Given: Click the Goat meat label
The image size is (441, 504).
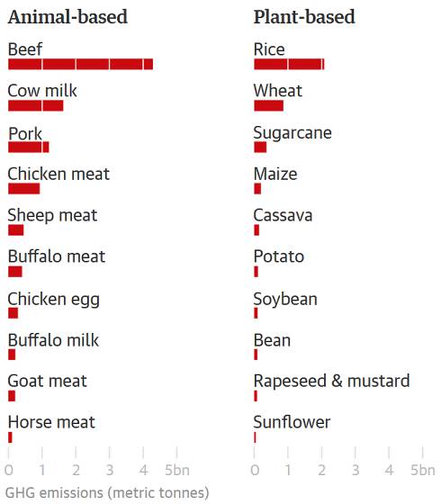Looking at the screenshot, I should tap(47, 381).
